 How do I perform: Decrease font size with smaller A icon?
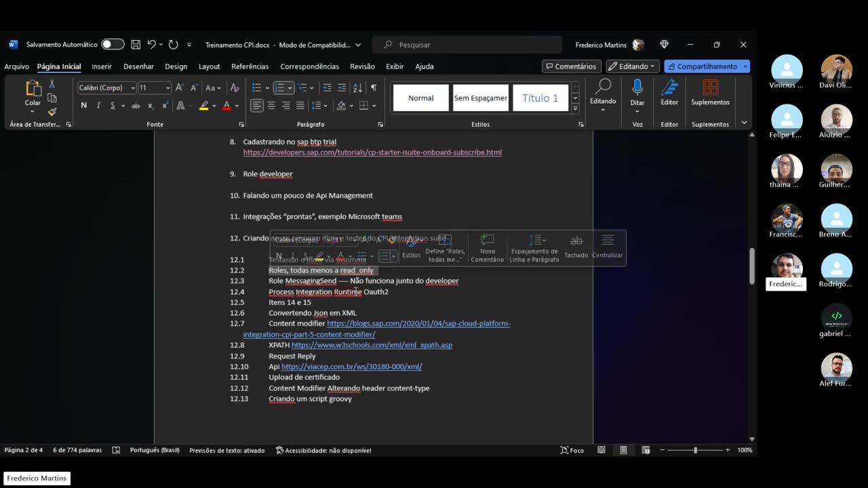(x=194, y=87)
